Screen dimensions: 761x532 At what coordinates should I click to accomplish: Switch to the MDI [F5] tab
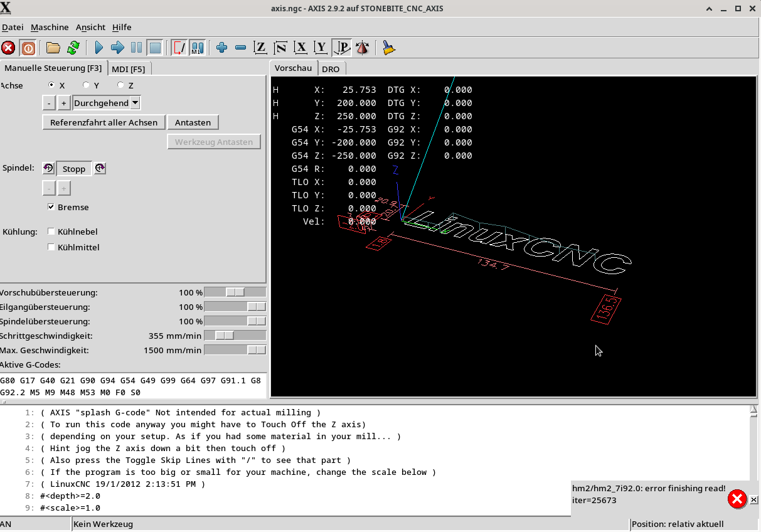point(128,69)
